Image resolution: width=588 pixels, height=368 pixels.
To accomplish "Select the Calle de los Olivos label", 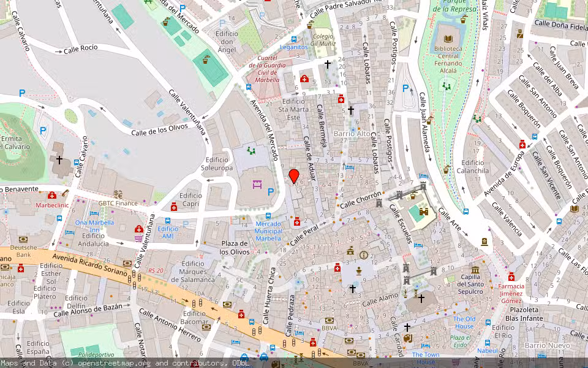I will (x=159, y=129).
